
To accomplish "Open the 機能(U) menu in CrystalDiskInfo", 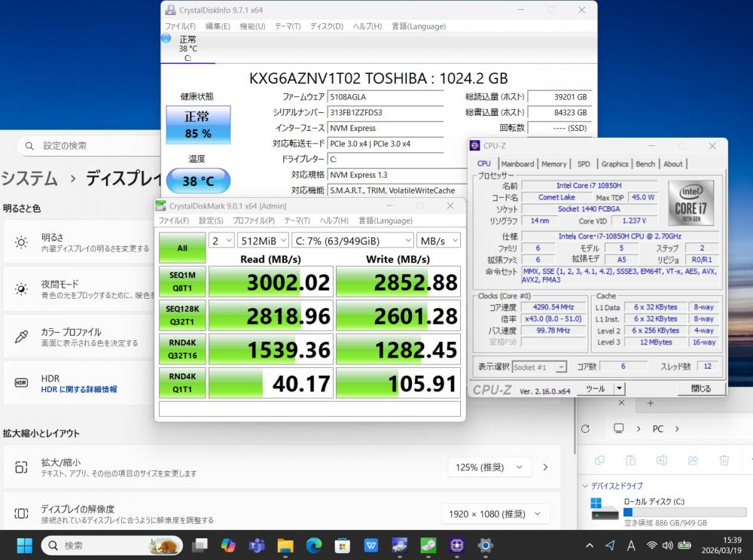I will click(x=252, y=26).
